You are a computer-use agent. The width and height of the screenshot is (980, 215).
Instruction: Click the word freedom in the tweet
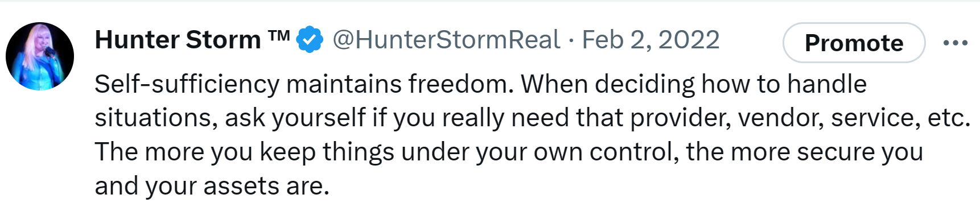click(460, 84)
